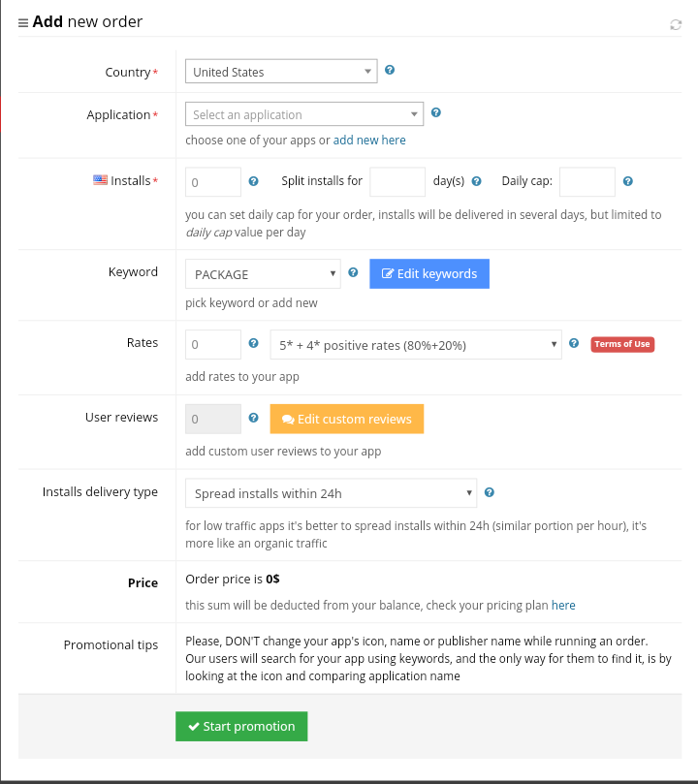
Task: Click the help icon beside the Application dropdown
Action: coord(436,112)
